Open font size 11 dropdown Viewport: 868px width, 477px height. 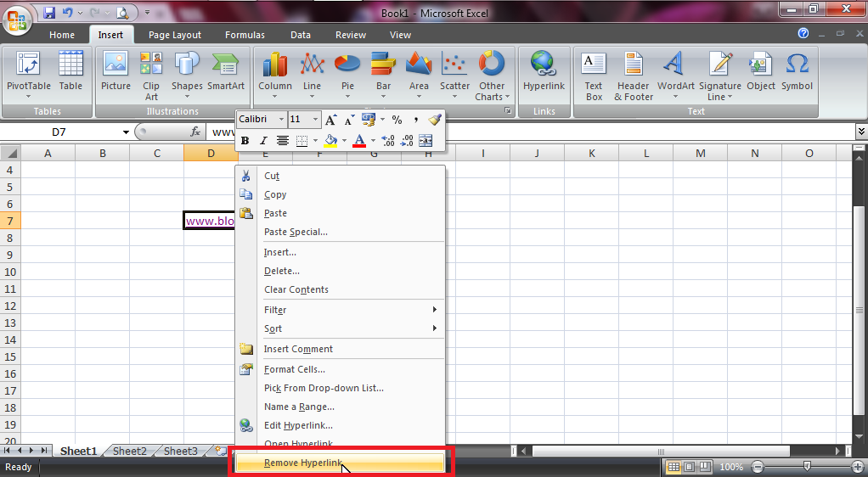pyautogui.click(x=315, y=120)
